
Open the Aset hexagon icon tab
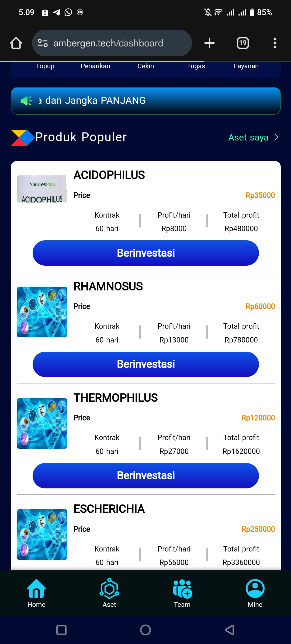coord(109,588)
